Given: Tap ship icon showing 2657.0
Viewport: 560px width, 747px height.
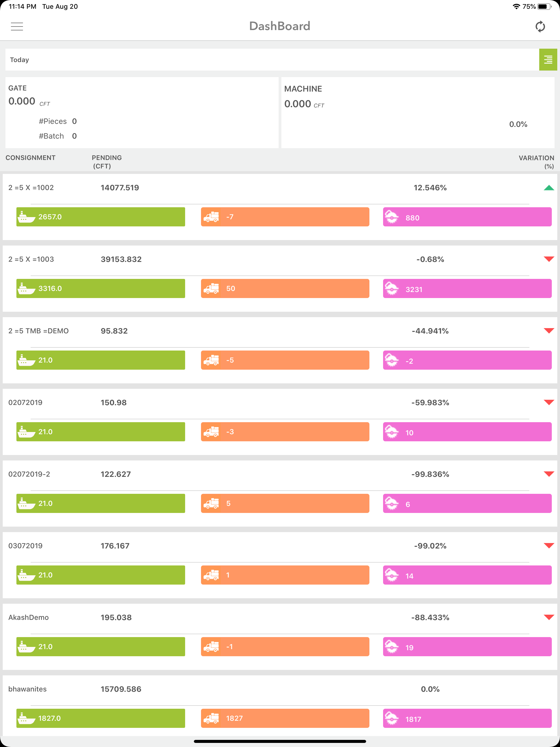Looking at the screenshot, I should (x=26, y=217).
